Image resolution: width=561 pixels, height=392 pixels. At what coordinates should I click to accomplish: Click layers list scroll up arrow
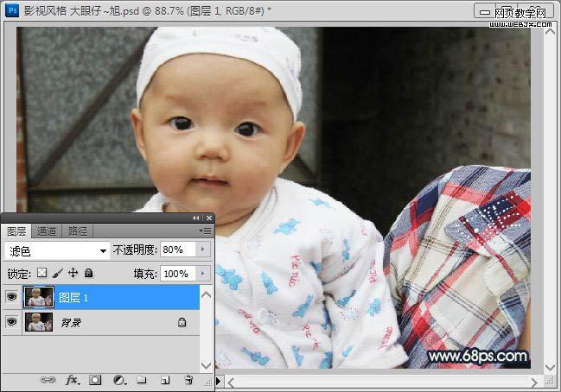coord(207,294)
